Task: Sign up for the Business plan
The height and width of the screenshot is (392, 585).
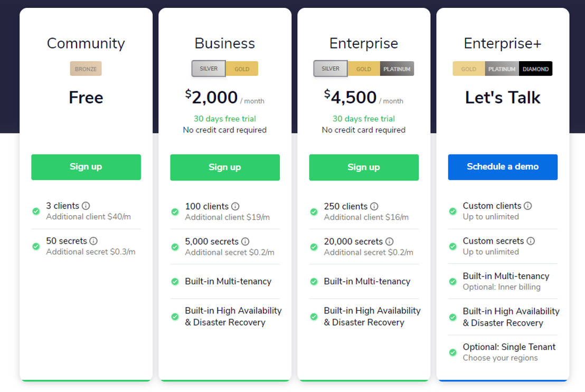Action: (x=224, y=167)
